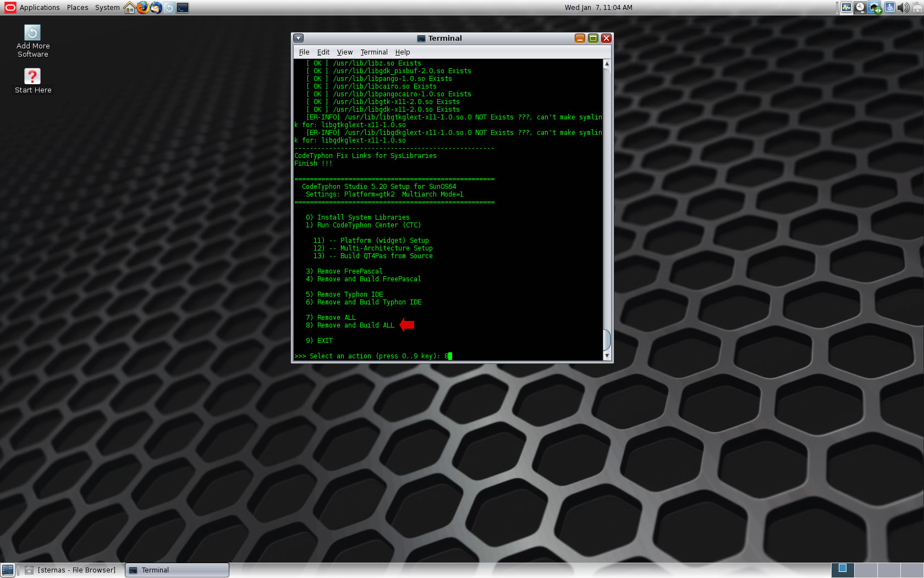The width and height of the screenshot is (924, 578).
Task: Click the libgtkglext NOT Exists error line
Action: point(448,121)
